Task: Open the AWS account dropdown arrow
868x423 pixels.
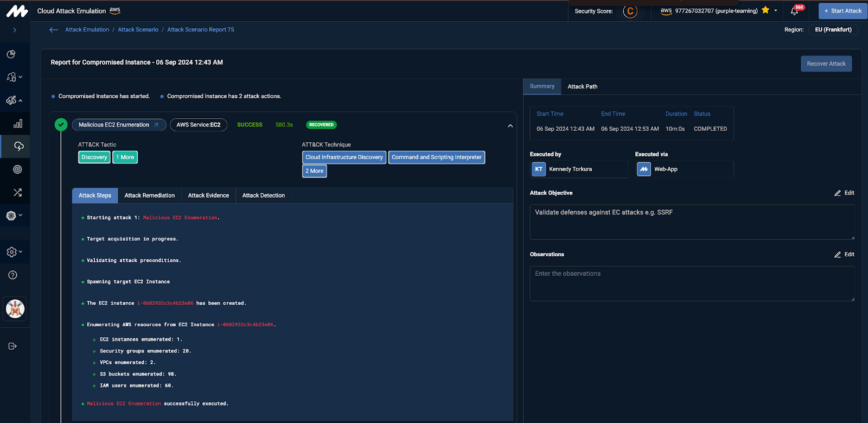Action: coord(776,11)
